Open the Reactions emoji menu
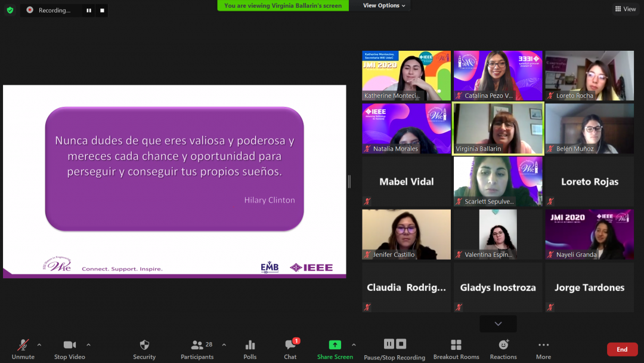Image resolution: width=644 pixels, height=363 pixels. pyautogui.click(x=503, y=345)
